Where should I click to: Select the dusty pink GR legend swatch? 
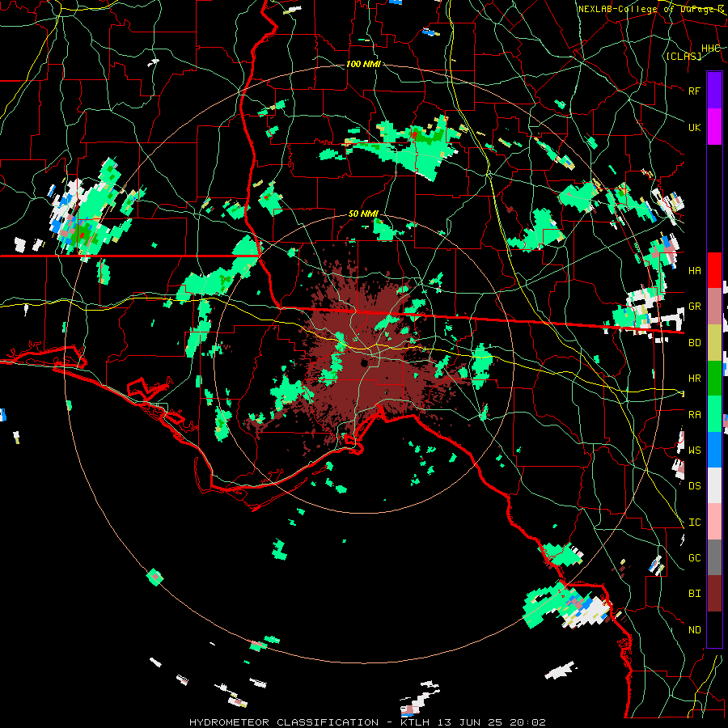pyautogui.click(x=714, y=307)
